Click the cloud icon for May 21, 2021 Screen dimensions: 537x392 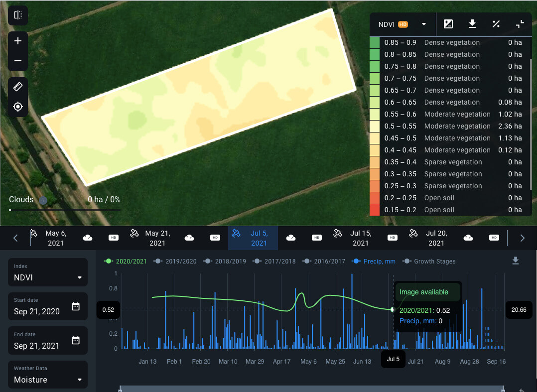pos(189,238)
